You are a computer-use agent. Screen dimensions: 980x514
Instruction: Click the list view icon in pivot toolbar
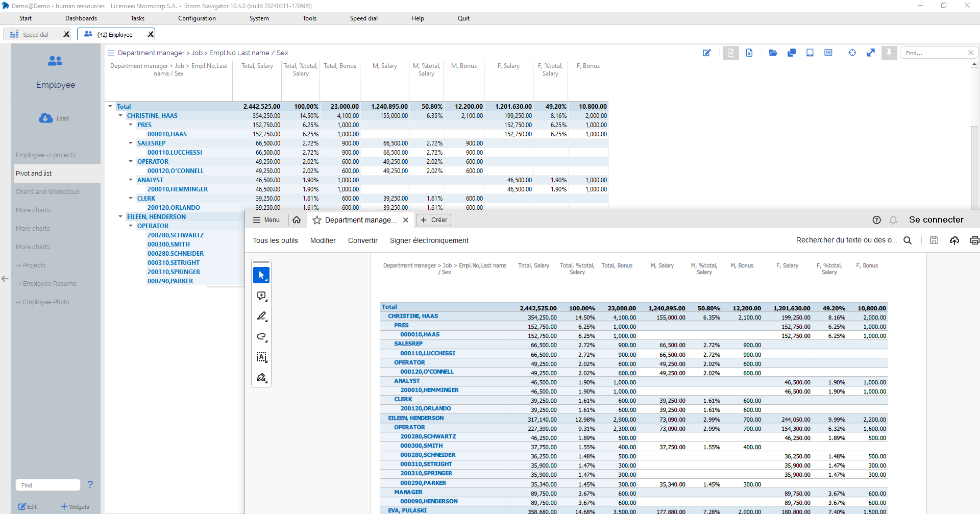pyautogui.click(x=828, y=53)
